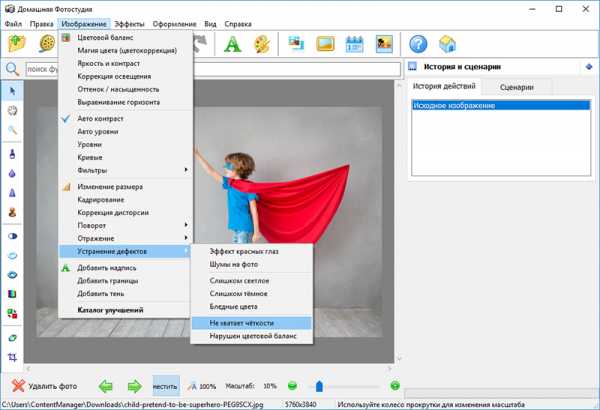Open Каталог улучшений menu item
600x410 pixels.
coord(125,310)
